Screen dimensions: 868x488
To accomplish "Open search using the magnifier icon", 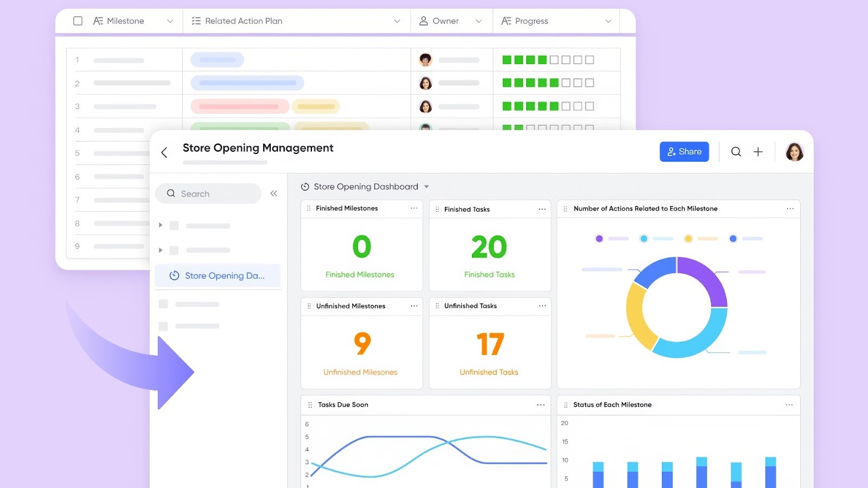I will pos(736,152).
